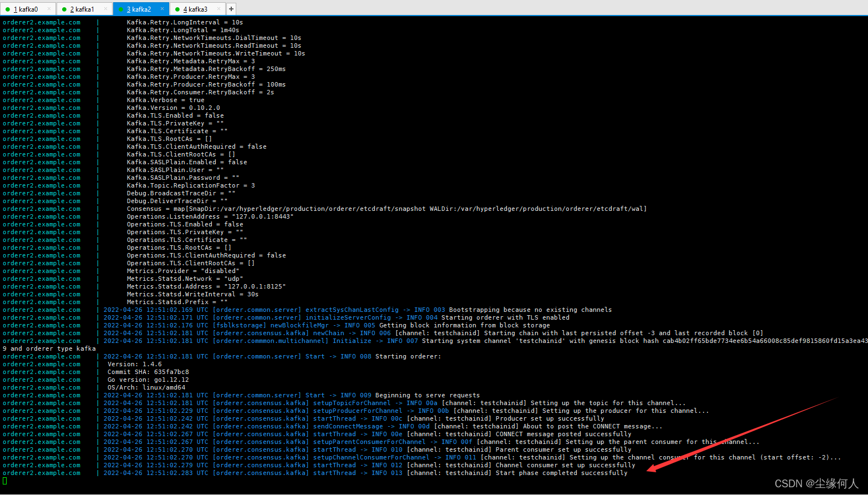The height and width of the screenshot is (495, 868).
Task: Click 'Kafka.SASLPlain.Enabled = false' text
Action: point(187,162)
